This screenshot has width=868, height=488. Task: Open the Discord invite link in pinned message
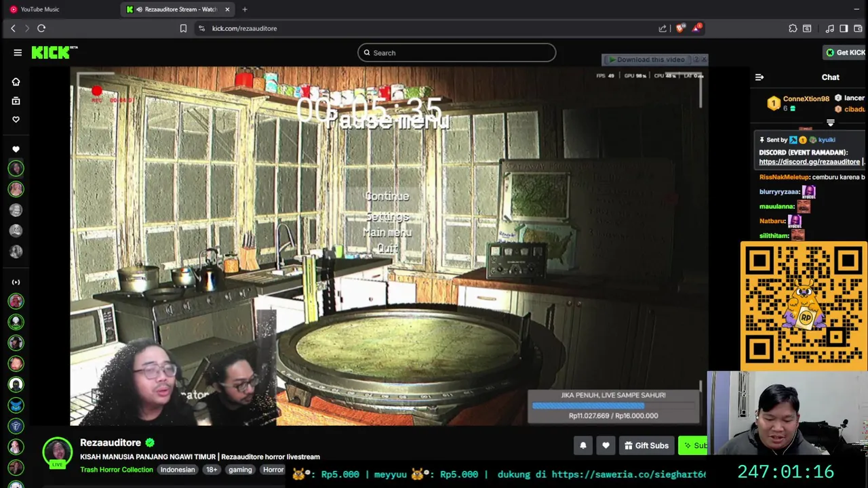pyautogui.click(x=809, y=162)
